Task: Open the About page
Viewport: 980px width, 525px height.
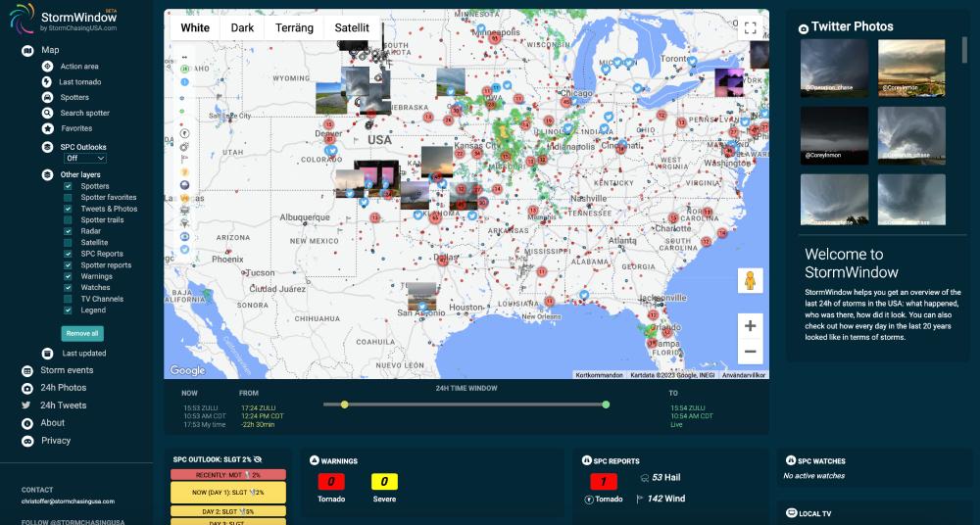Action: pyautogui.click(x=53, y=422)
